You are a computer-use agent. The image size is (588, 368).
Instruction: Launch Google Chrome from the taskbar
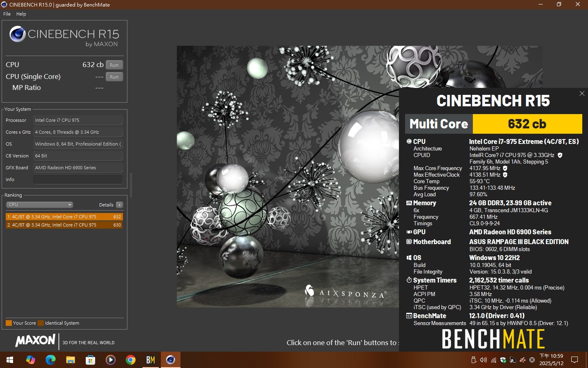[131, 360]
